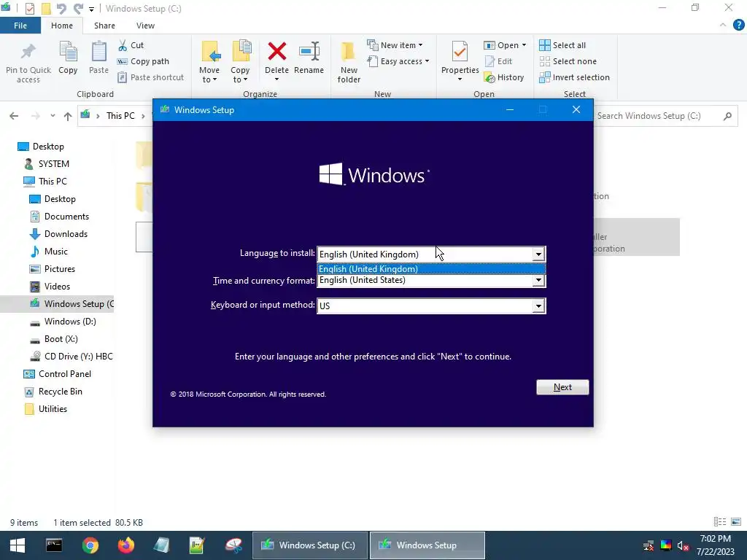Click This PC in address bar
Image resolution: width=747 pixels, height=560 pixels.
pyautogui.click(x=120, y=116)
